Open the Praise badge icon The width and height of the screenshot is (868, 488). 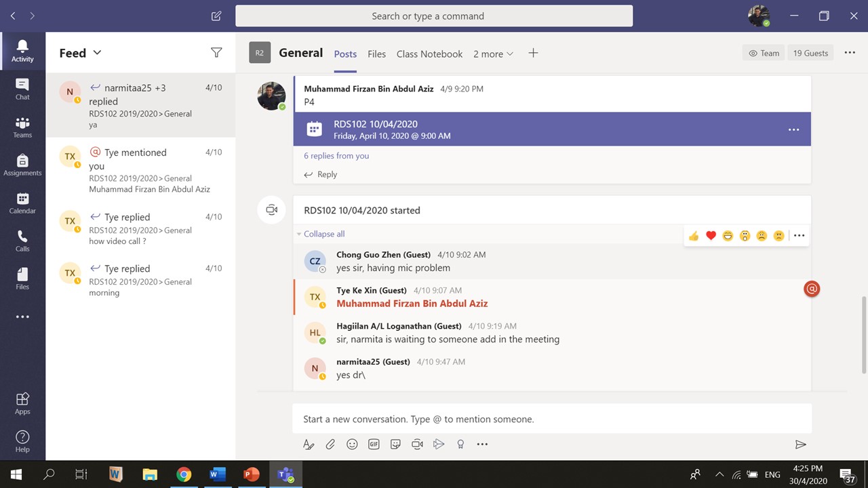[460, 444]
